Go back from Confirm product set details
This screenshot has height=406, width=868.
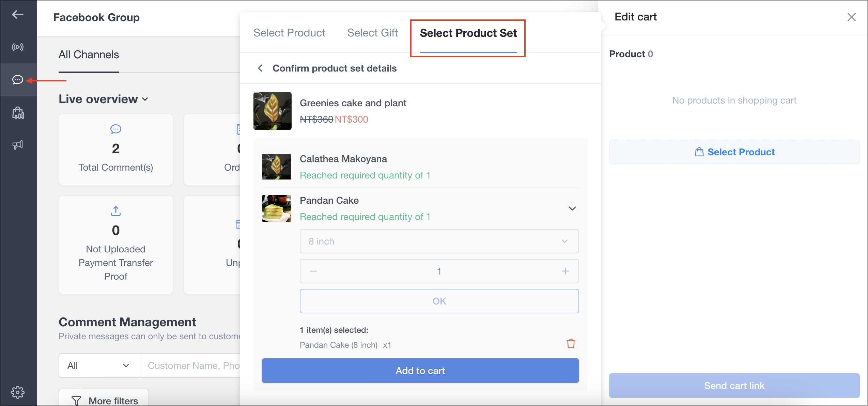[x=260, y=68]
